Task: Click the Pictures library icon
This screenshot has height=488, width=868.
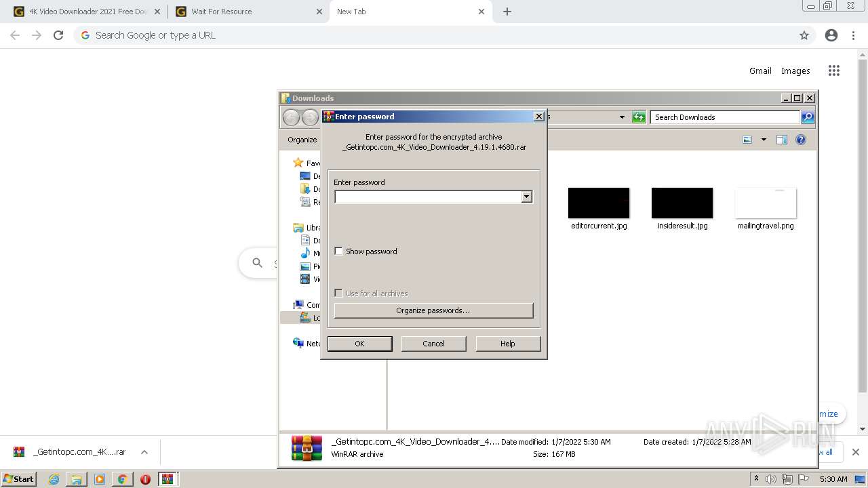Action: pyautogui.click(x=305, y=266)
